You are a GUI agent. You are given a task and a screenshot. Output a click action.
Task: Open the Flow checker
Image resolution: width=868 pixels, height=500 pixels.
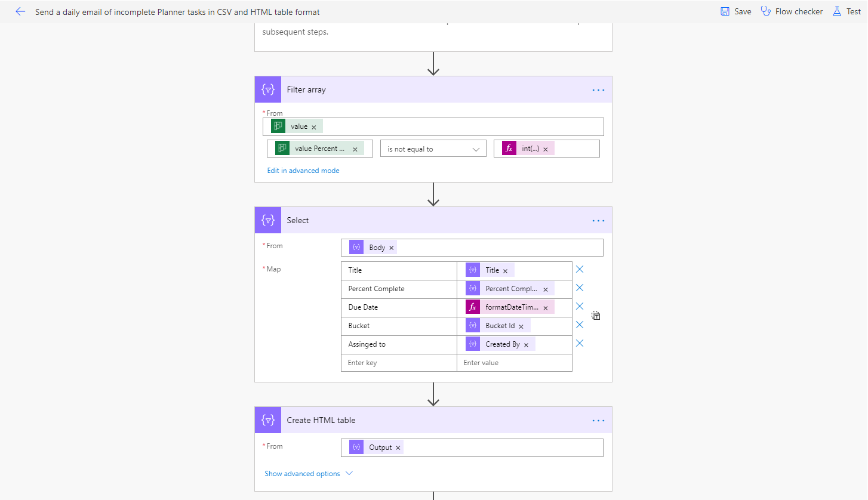[792, 11]
